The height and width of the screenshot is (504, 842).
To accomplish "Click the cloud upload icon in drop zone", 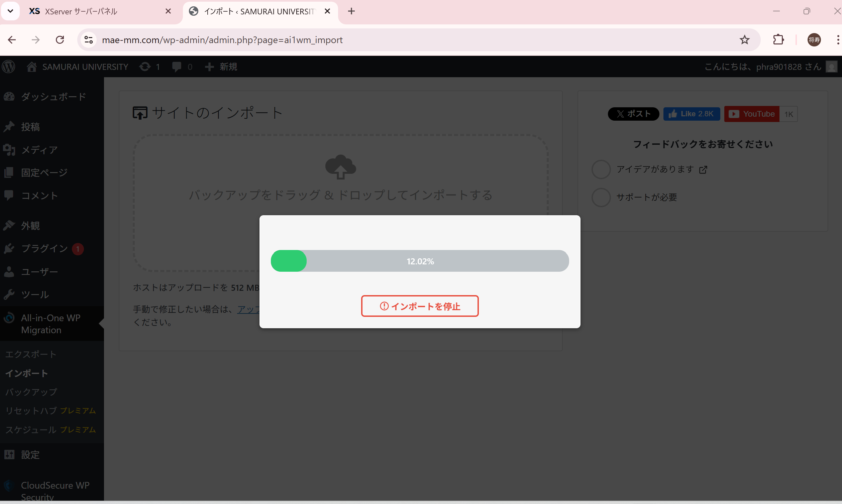I will tap(340, 167).
